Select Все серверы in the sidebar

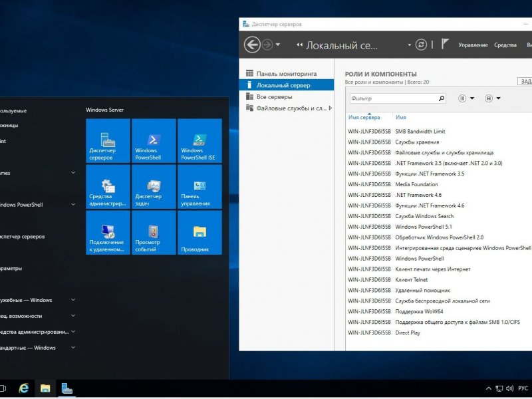pos(287,96)
